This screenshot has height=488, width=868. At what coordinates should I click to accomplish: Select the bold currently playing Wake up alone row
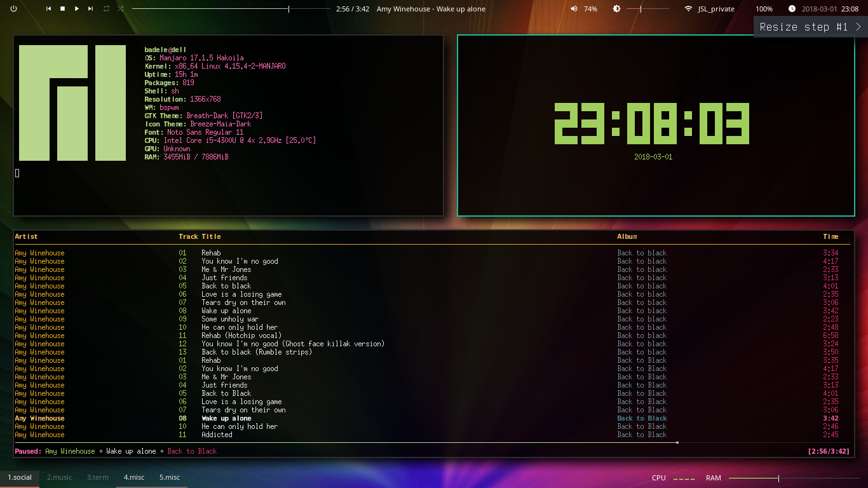(x=432, y=418)
